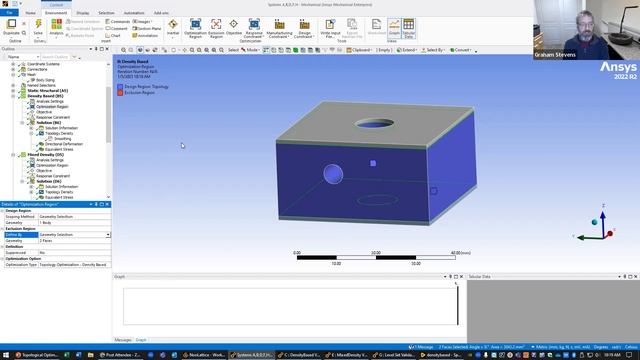Click the Search Outline field
Screen dimensions: 640x360
56,57
